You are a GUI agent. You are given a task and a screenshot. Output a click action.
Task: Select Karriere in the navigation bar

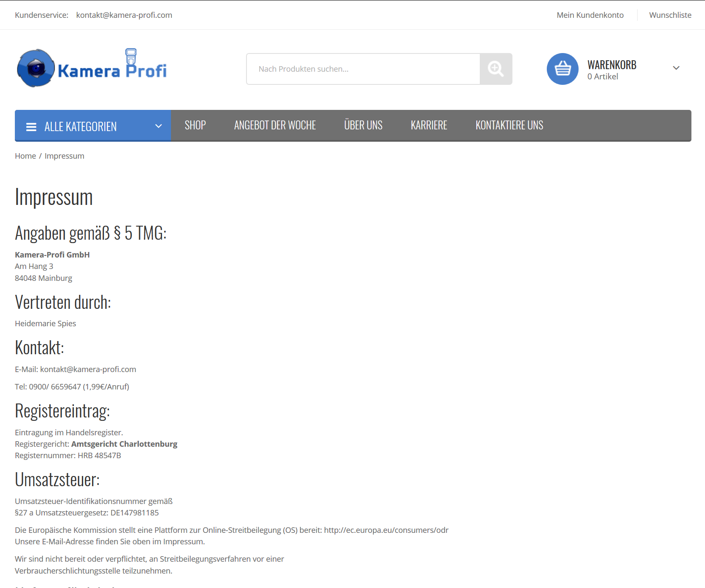coord(429,126)
